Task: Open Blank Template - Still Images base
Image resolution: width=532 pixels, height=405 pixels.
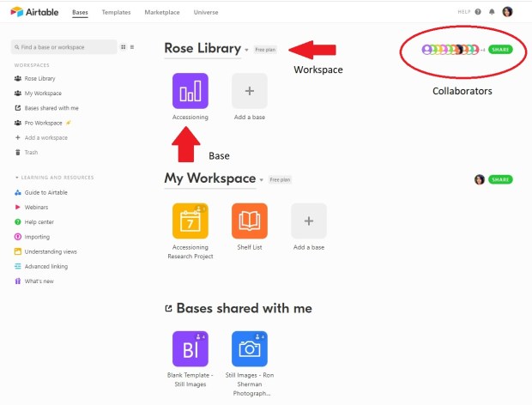Action: tap(190, 349)
